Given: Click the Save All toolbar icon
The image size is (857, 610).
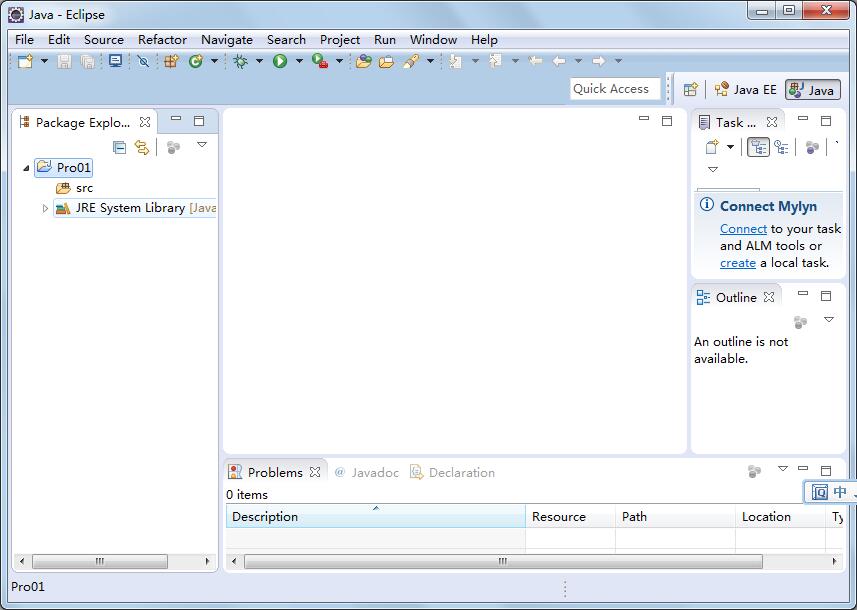Looking at the screenshot, I should (87, 61).
